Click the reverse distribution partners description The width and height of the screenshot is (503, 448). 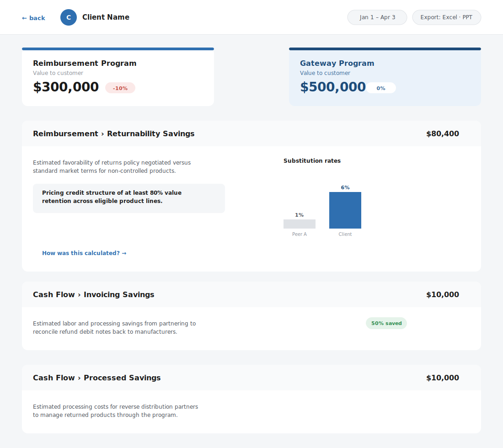pyautogui.click(x=116, y=411)
